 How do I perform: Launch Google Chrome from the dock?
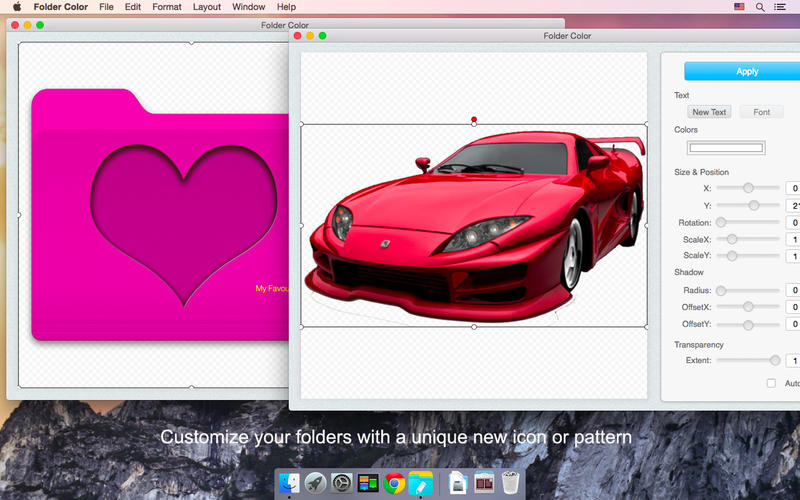(x=394, y=483)
